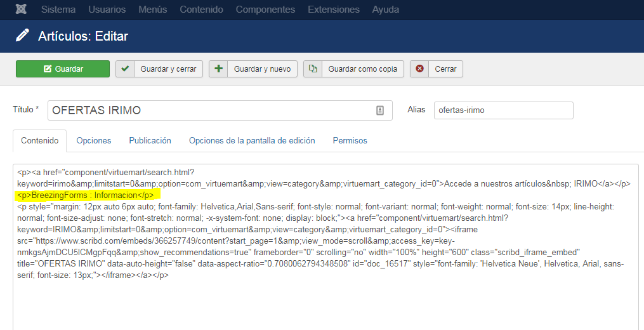Image resolution: width=644 pixels, height=330 pixels.
Task: Click the pencil edit icon in header
Action: pos(22,36)
